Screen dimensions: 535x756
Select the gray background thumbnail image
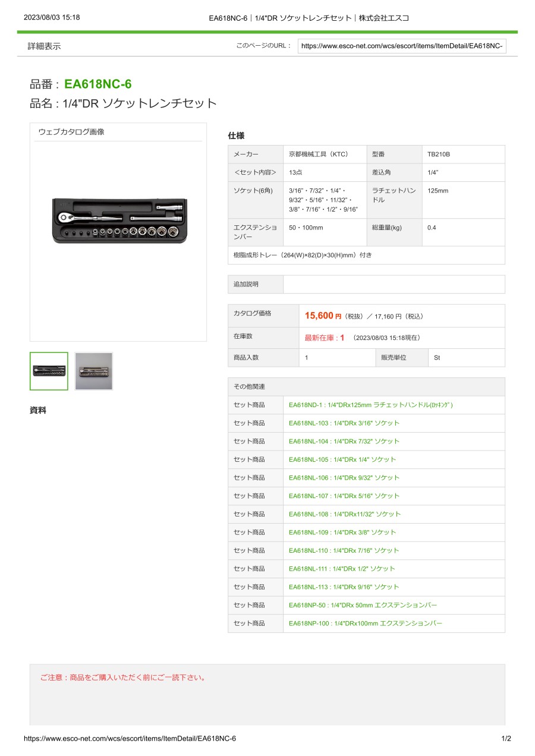(x=93, y=371)
